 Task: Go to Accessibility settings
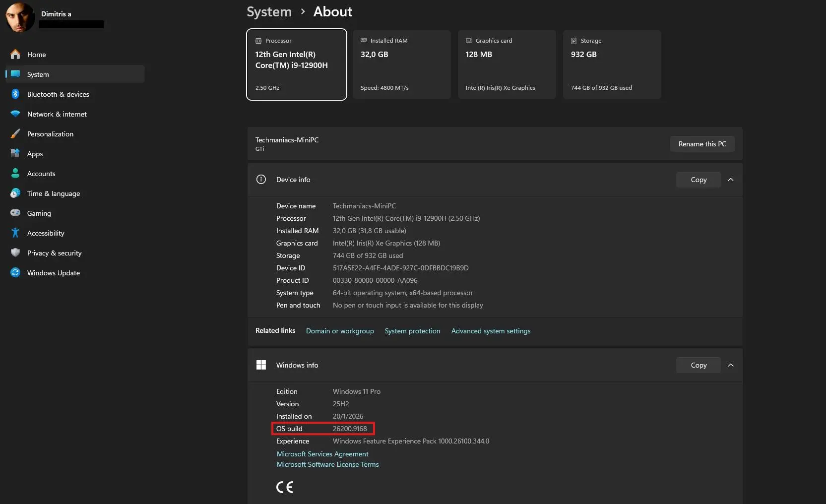[x=75, y=233]
